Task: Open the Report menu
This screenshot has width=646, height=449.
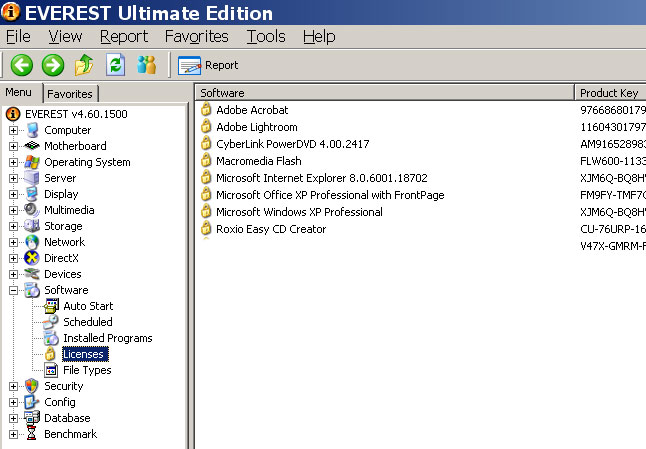Action: [124, 37]
